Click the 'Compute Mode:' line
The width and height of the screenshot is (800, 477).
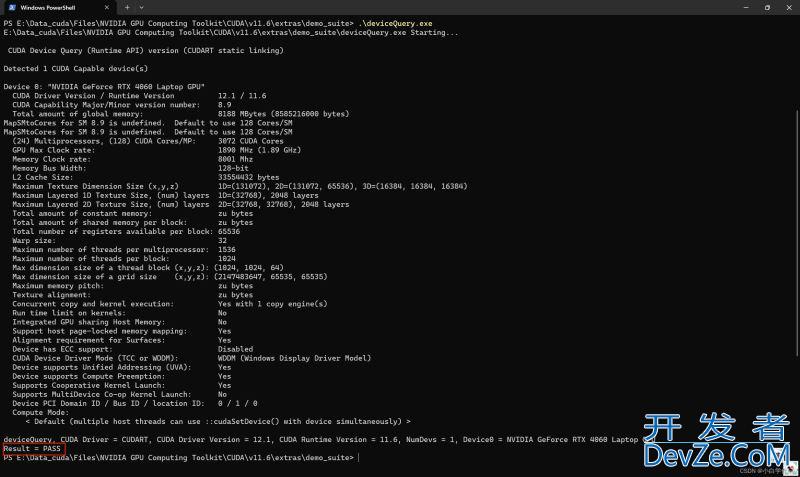pyautogui.click(x=40, y=413)
